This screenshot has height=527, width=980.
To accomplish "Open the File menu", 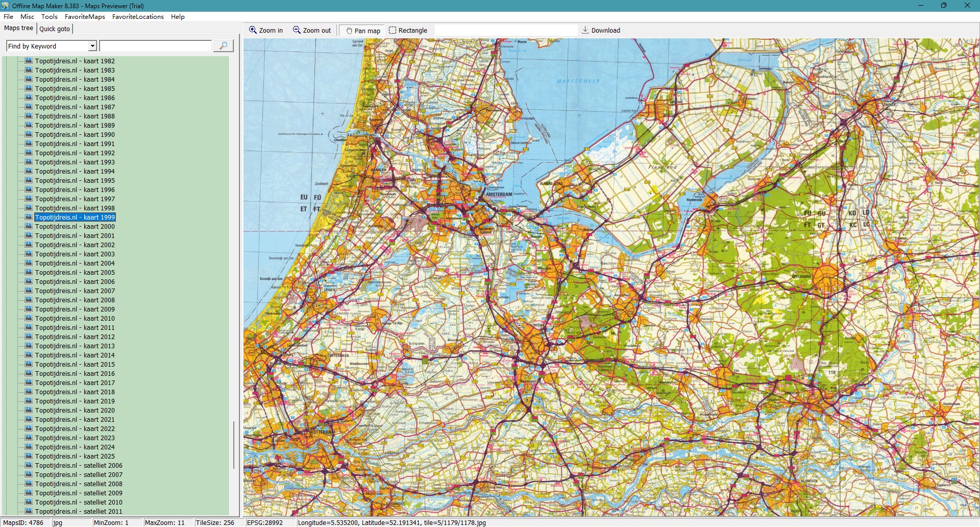I will (x=8, y=16).
